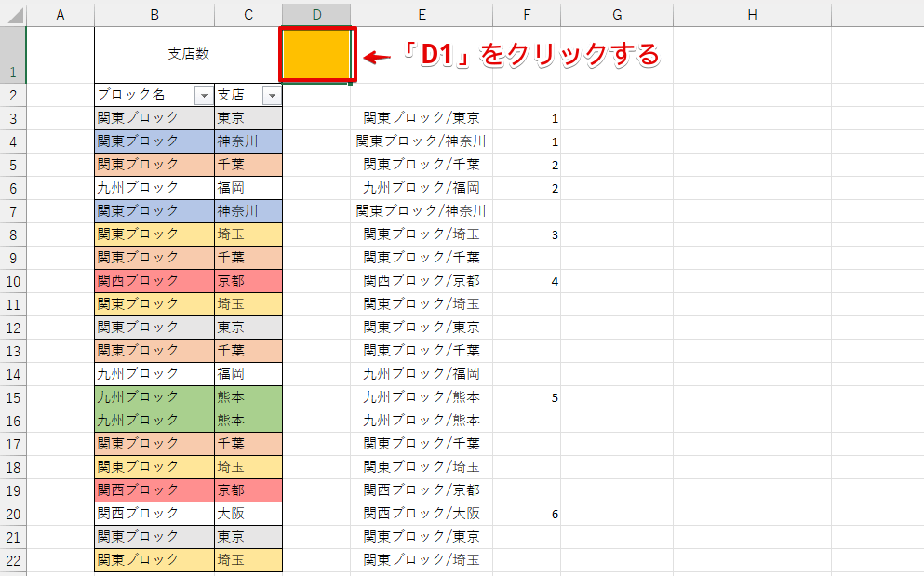The width and height of the screenshot is (924, 576).
Task: Click cell C19 containing 京都
Action: pos(248,490)
